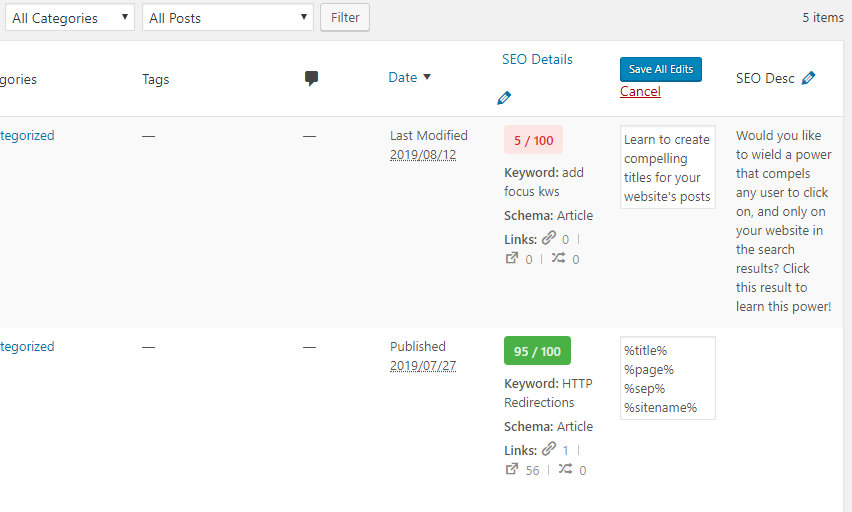Edit the 'Learn to create compelling titles' field
852x512 pixels.
click(667, 167)
